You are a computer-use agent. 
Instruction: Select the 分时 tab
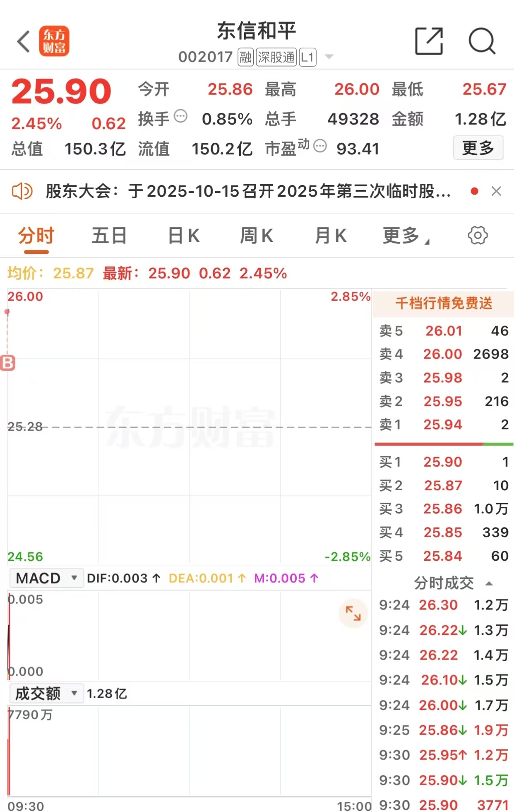[x=36, y=236]
